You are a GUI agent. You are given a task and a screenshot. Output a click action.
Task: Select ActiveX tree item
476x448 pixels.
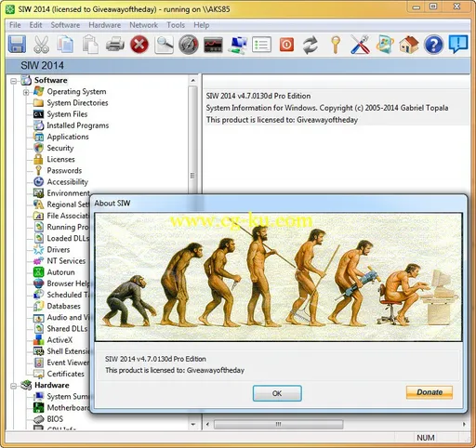coord(59,340)
